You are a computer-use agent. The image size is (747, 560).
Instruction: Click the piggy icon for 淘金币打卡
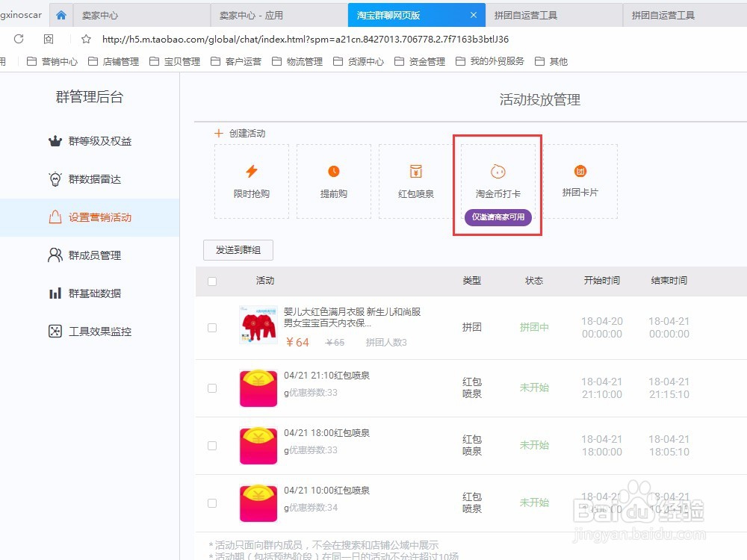point(498,171)
